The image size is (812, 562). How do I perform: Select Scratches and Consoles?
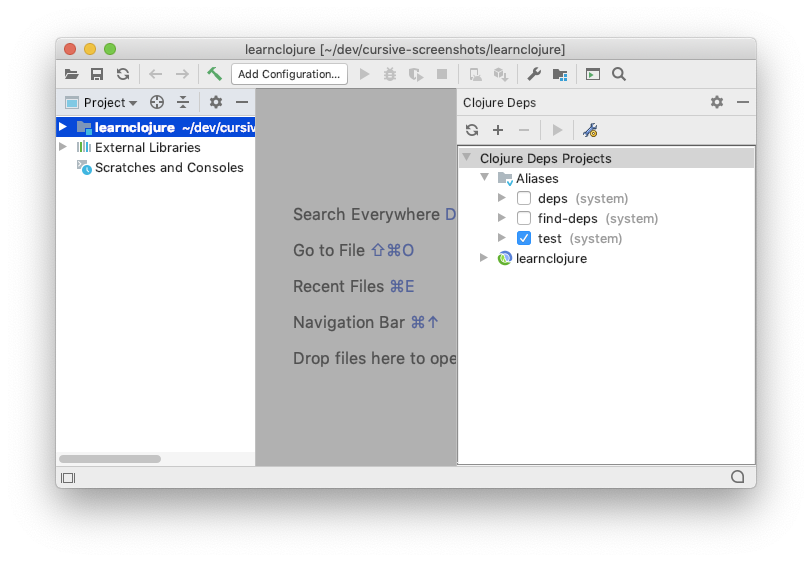click(169, 168)
